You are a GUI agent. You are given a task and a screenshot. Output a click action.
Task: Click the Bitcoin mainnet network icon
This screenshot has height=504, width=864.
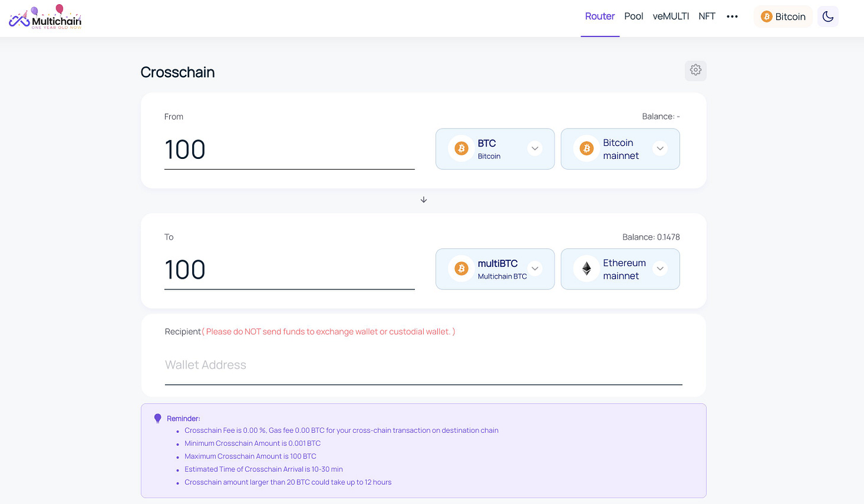[586, 148]
